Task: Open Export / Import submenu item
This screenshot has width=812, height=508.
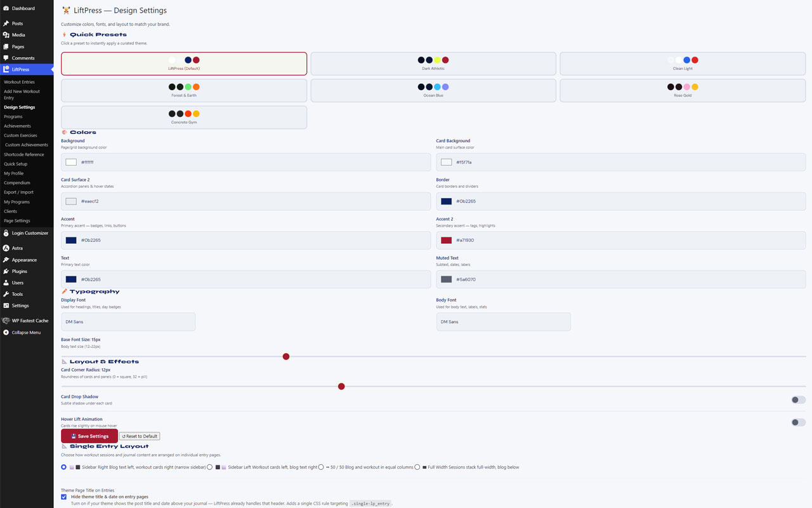Action: [18, 192]
